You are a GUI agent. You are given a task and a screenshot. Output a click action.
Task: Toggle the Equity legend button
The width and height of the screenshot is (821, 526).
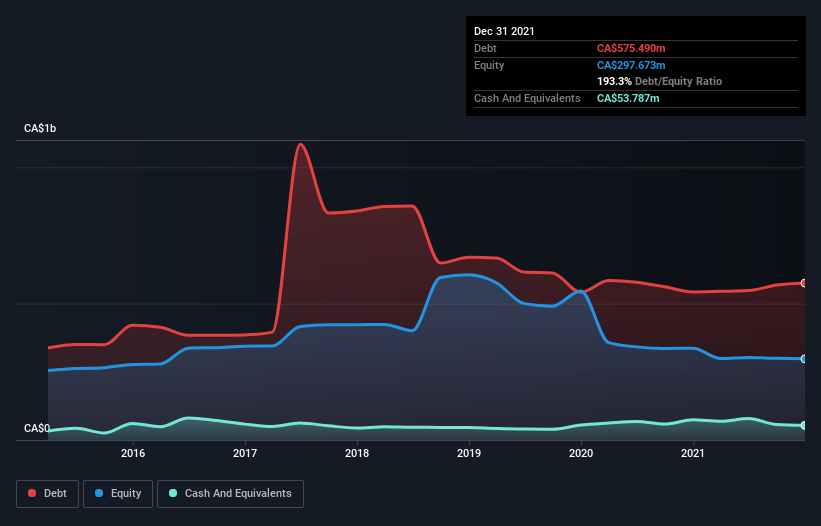coord(118,494)
